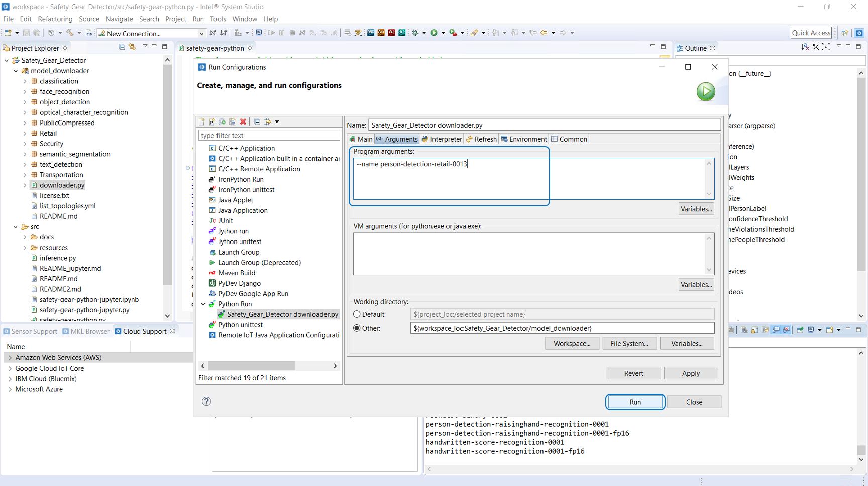Click Link with Editor in Project Explorer
The width and height of the screenshot is (868, 486).
pyautogui.click(x=132, y=47)
